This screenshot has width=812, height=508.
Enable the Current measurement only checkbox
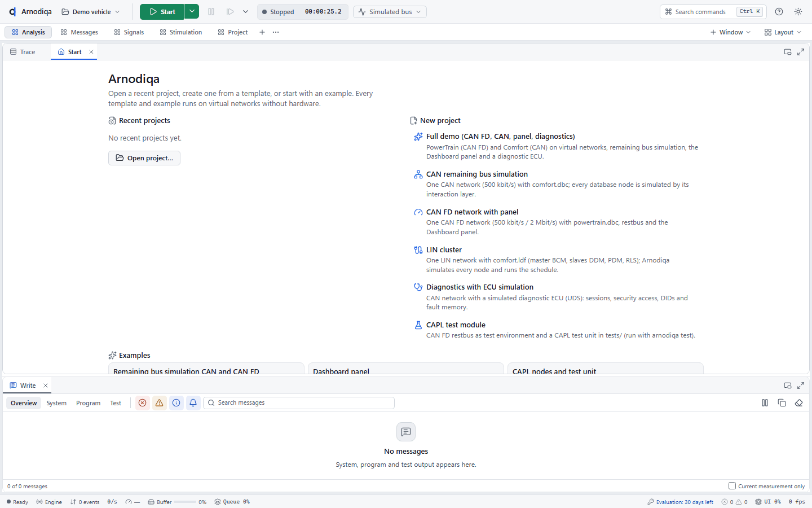tap(732, 486)
